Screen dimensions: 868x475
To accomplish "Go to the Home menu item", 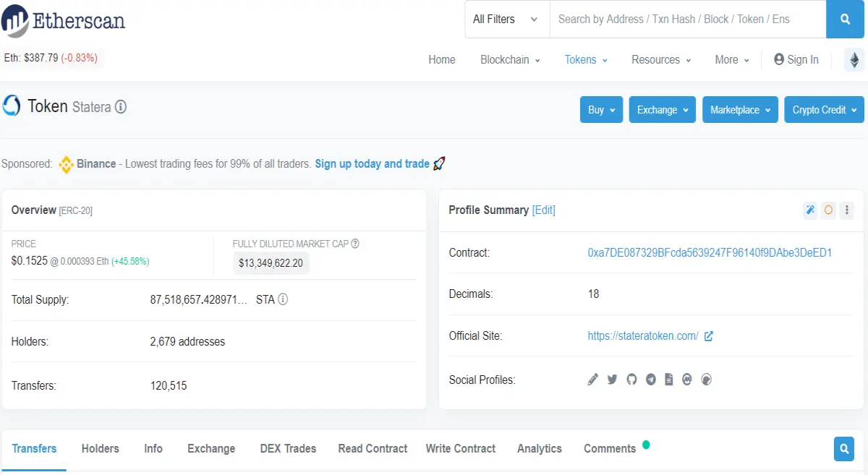I will tap(442, 60).
